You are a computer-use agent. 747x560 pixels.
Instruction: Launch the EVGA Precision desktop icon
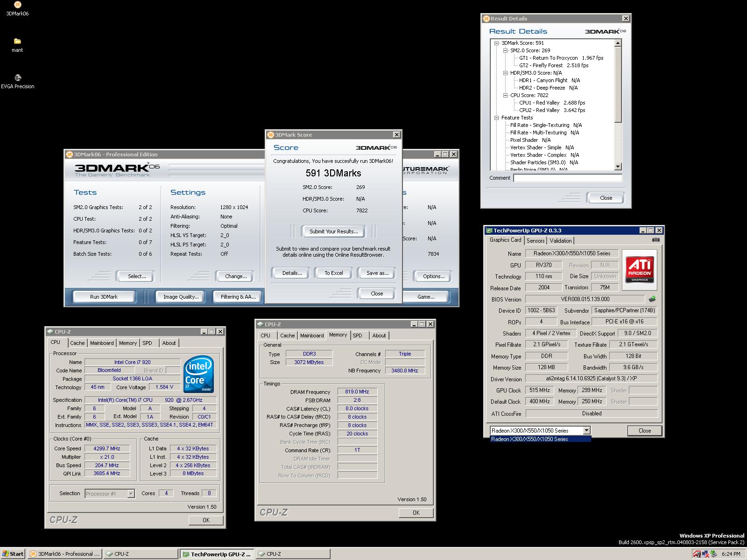17,81
